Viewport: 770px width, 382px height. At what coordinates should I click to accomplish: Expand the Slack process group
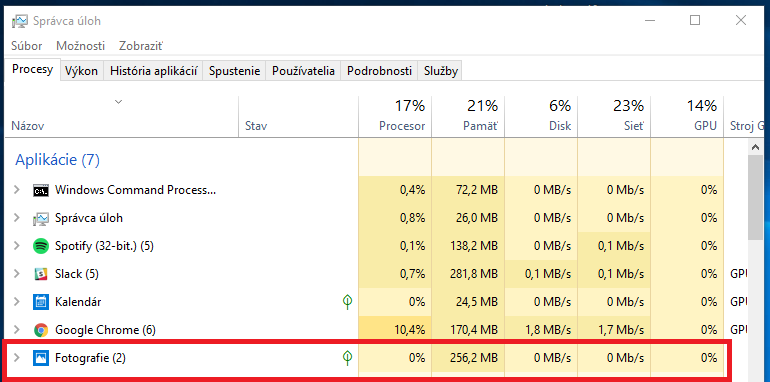(17, 274)
